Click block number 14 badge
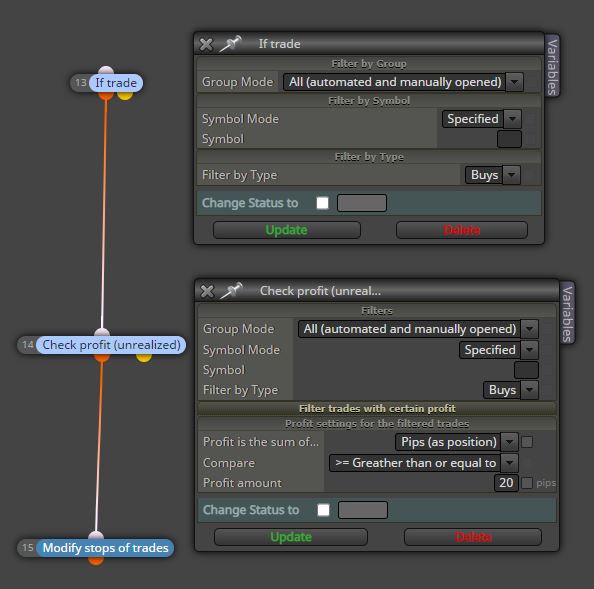 [28, 345]
